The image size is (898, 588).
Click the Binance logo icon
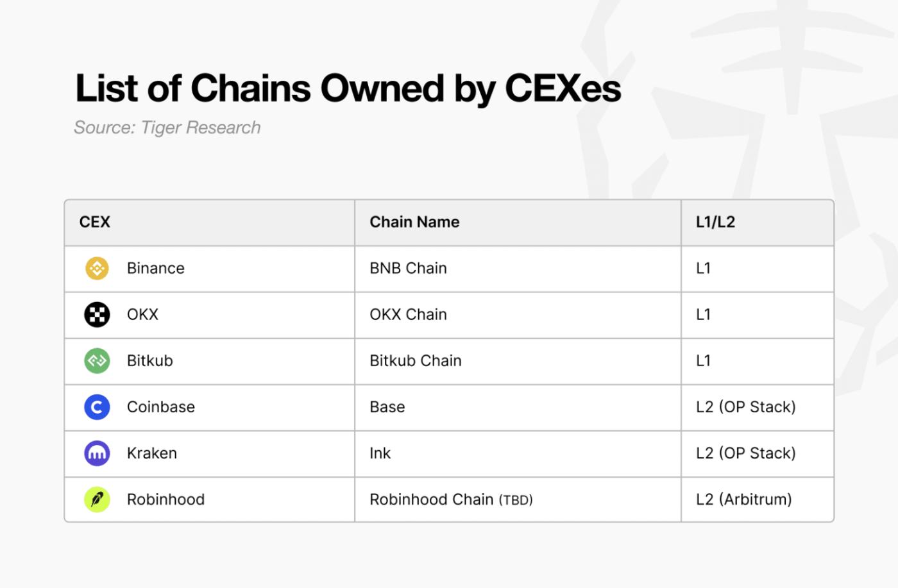[97, 268]
